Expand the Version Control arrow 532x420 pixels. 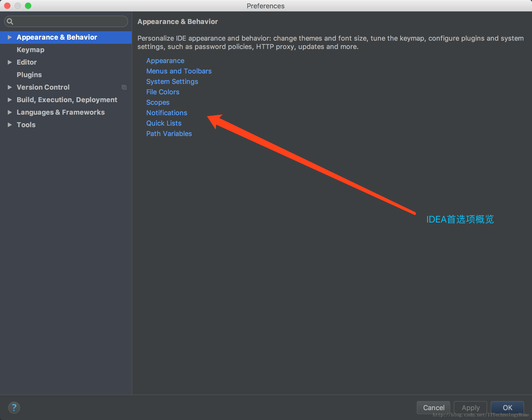click(10, 87)
